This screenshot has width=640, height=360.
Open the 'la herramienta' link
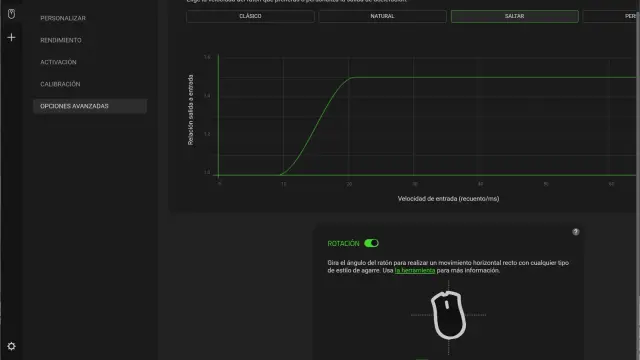click(415, 270)
